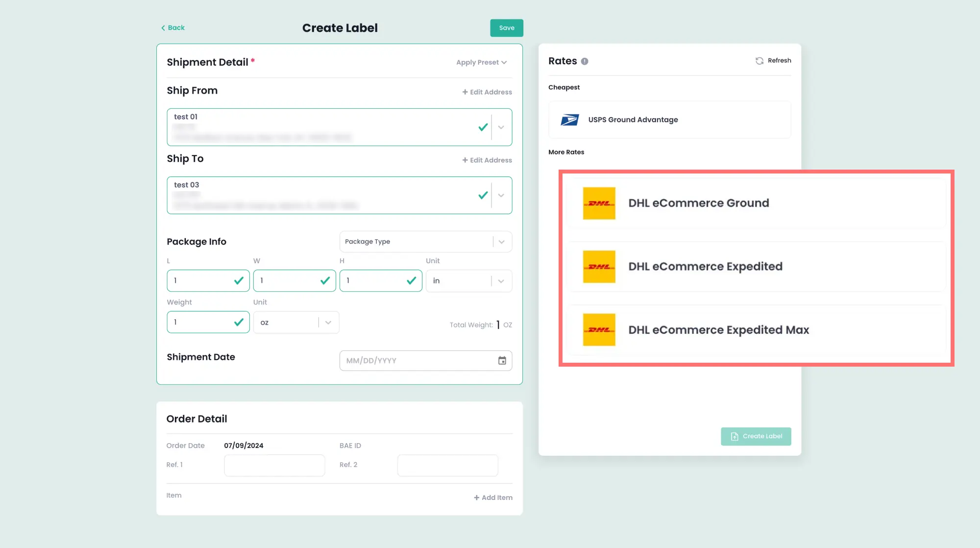Select the test 03 Ship To address box

339,195
